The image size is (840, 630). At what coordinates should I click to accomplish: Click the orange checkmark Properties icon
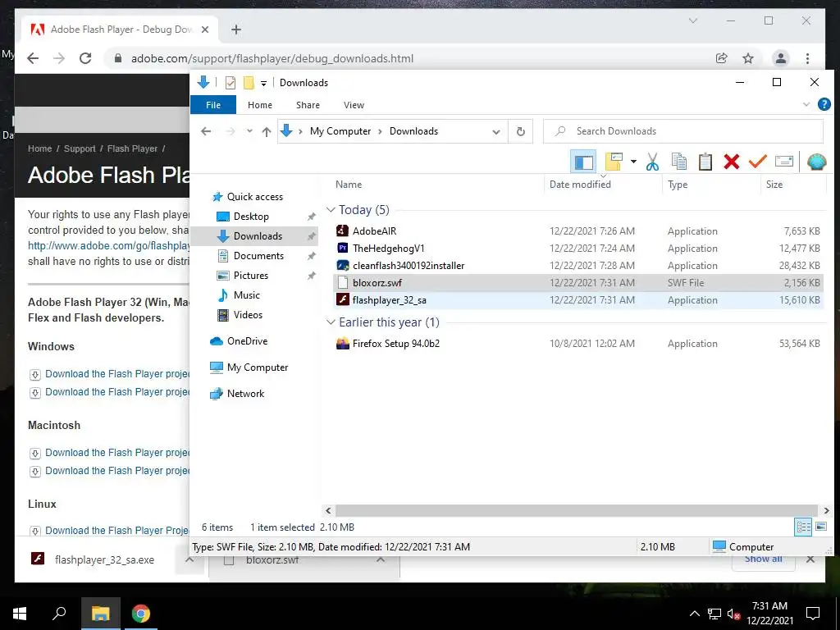[x=757, y=162]
